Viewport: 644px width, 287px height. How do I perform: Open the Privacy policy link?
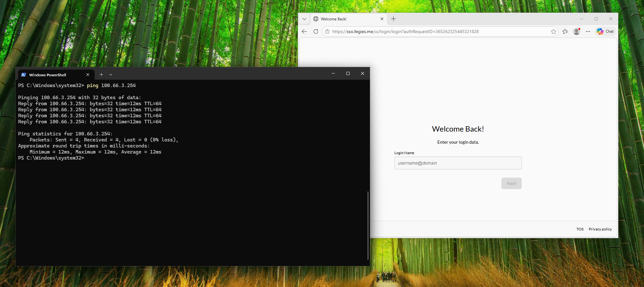pos(600,229)
